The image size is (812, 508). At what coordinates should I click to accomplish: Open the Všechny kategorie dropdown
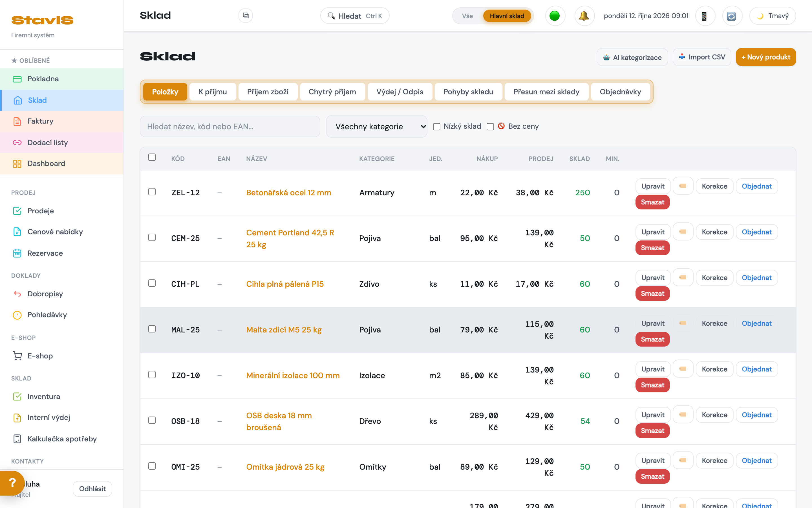pyautogui.click(x=376, y=126)
